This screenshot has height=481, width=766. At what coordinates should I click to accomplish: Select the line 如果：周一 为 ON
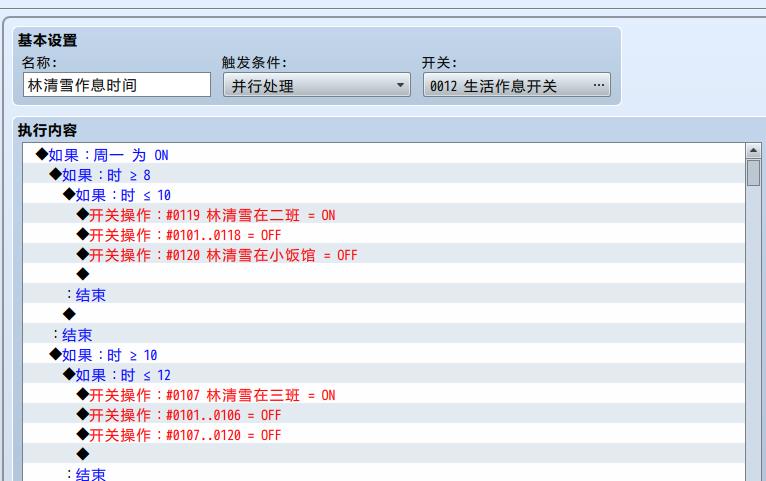383,155
